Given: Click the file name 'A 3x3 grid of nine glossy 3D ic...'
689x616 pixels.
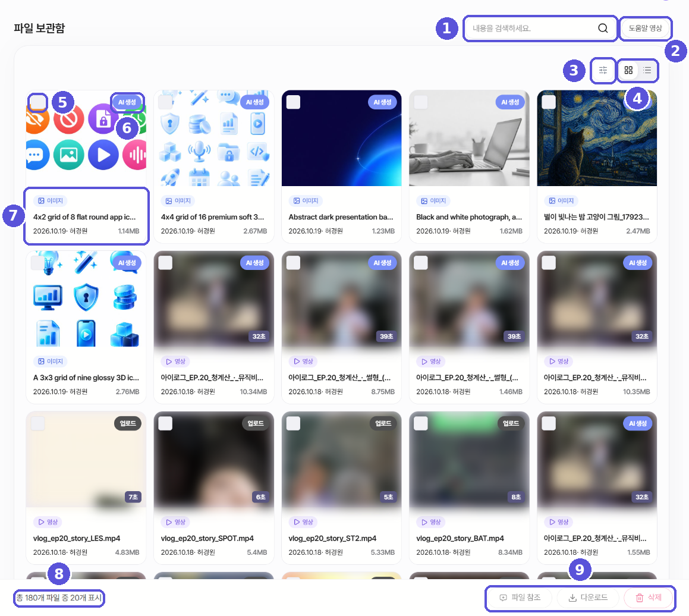Looking at the screenshot, I should pos(86,378).
